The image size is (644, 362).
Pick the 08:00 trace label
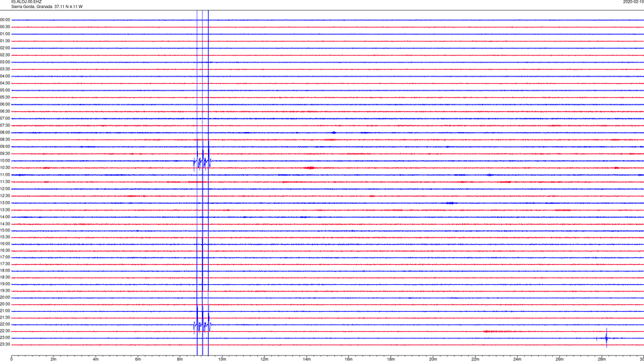point(5,133)
